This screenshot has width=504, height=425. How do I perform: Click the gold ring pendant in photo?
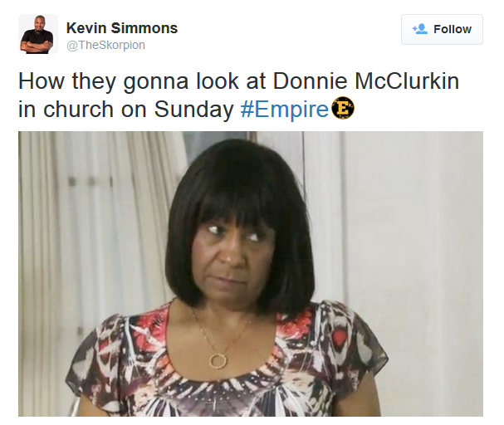218,361
